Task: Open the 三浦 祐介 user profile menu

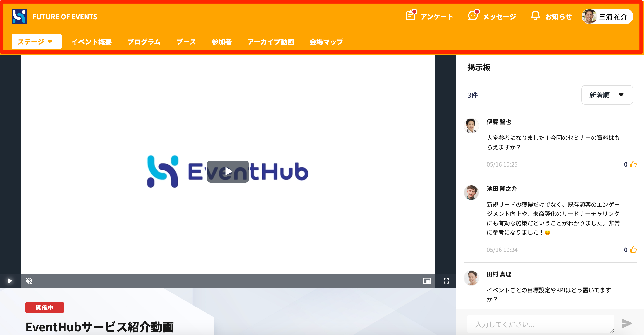Action: [607, 16]
